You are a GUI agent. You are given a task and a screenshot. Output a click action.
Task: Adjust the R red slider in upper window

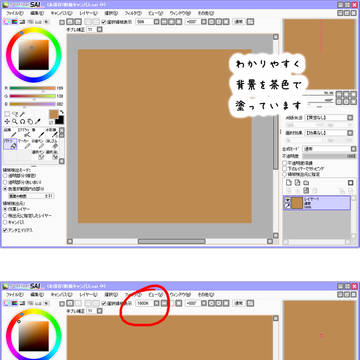tap(32, 88)
